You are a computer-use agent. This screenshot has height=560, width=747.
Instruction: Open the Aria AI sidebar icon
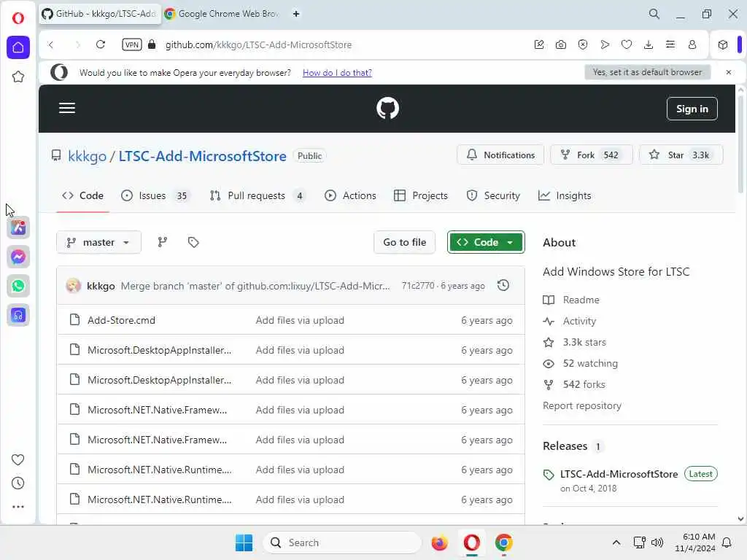coord(18,227)
